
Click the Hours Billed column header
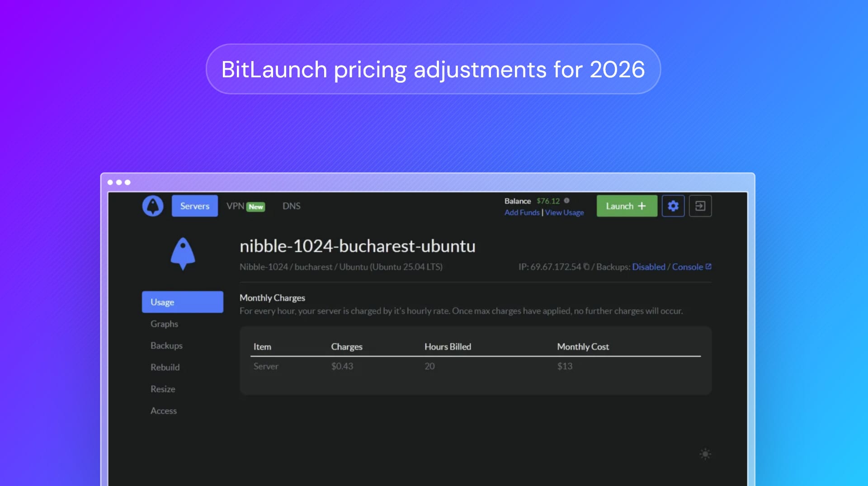coord(448,347)
